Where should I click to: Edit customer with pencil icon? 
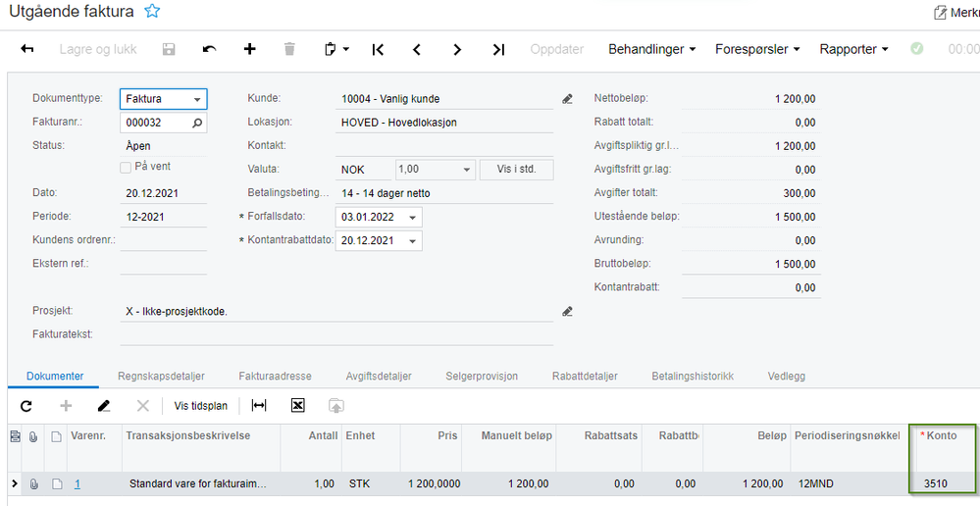point(568,99)
